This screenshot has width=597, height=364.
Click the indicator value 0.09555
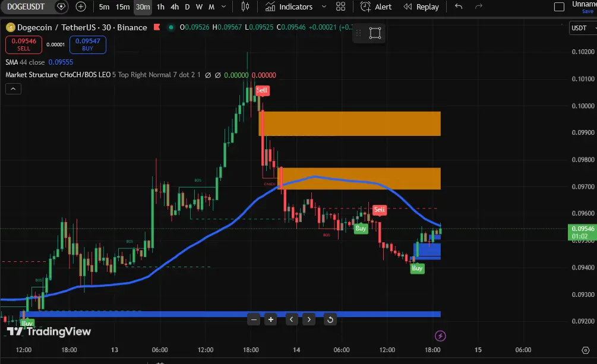pos(61,62)
